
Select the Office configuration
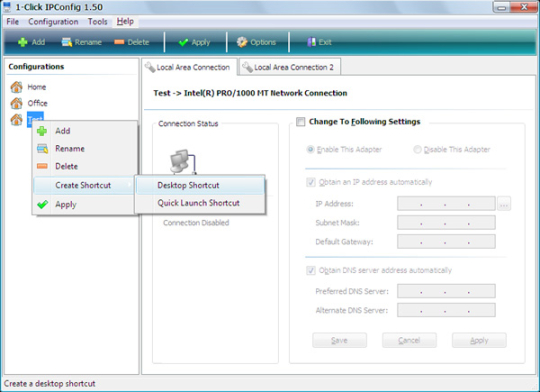[x=37, y=103]
